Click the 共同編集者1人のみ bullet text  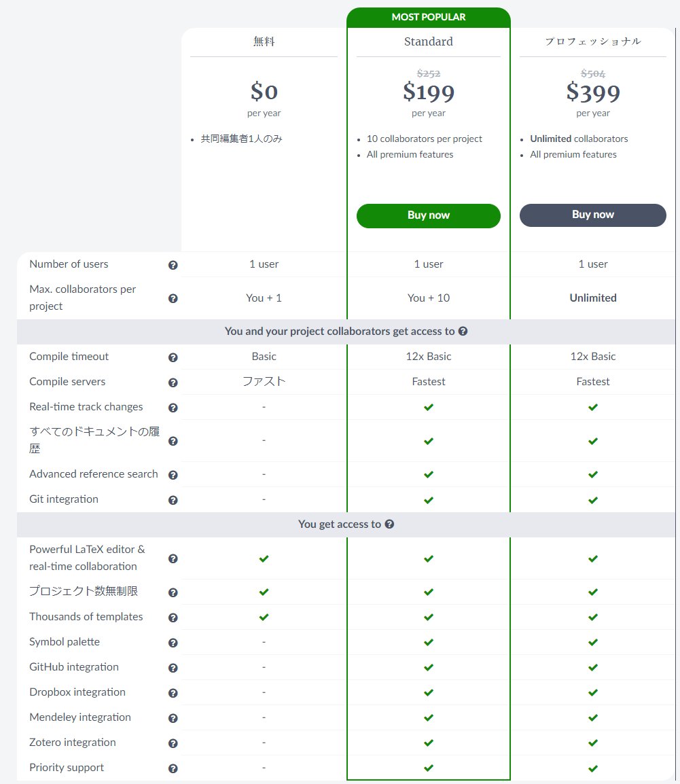tap(242, 139)
